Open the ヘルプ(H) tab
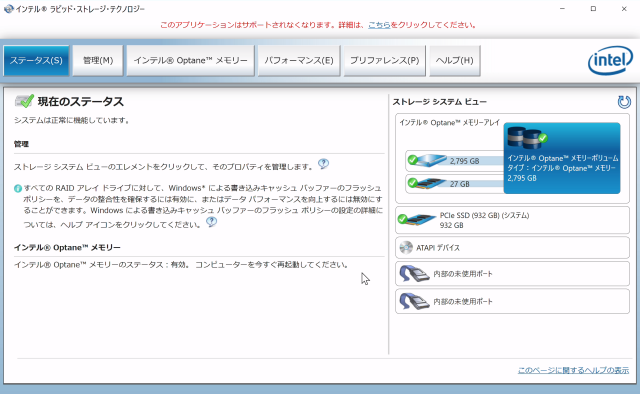The height and width of the screenshot is (394, 640). click(455, 60)
